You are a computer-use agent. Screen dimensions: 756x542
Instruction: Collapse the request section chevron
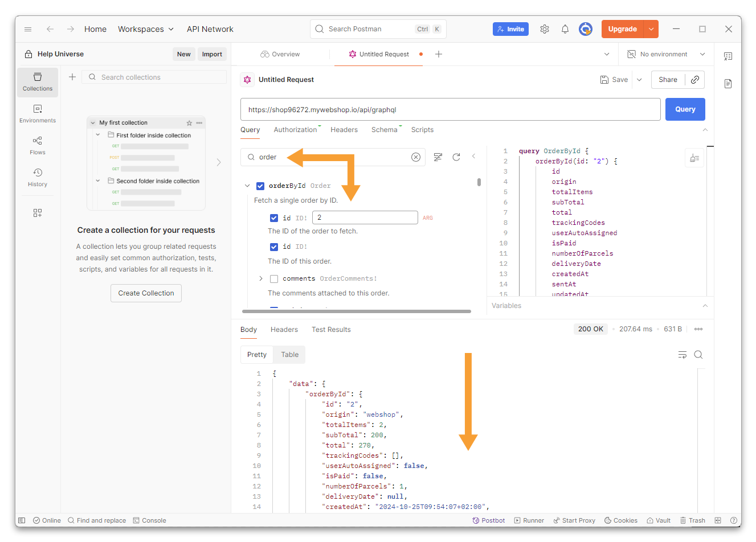705,130
